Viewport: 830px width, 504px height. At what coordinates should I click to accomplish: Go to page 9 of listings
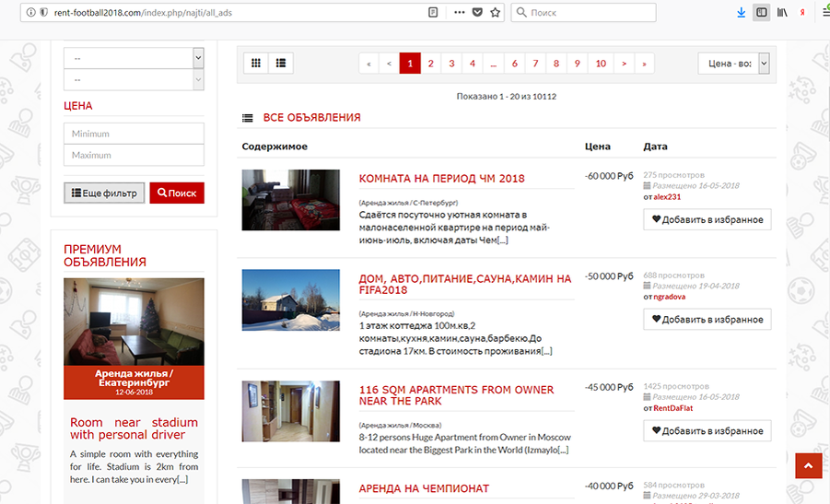click(577, 64)
